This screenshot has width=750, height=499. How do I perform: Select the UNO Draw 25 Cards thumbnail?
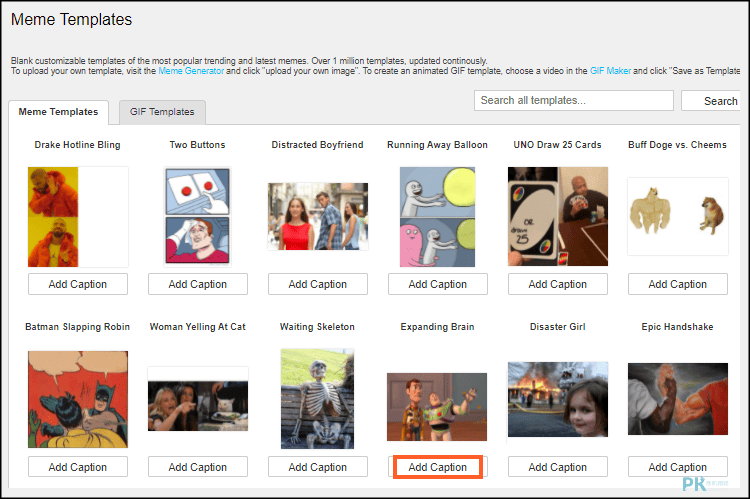coord(558,217)
